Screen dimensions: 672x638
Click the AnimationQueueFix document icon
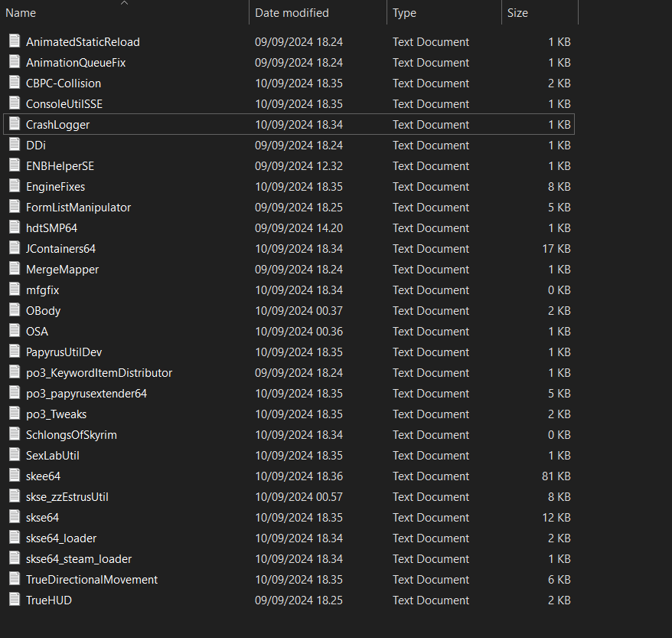(x=15, y=62)
